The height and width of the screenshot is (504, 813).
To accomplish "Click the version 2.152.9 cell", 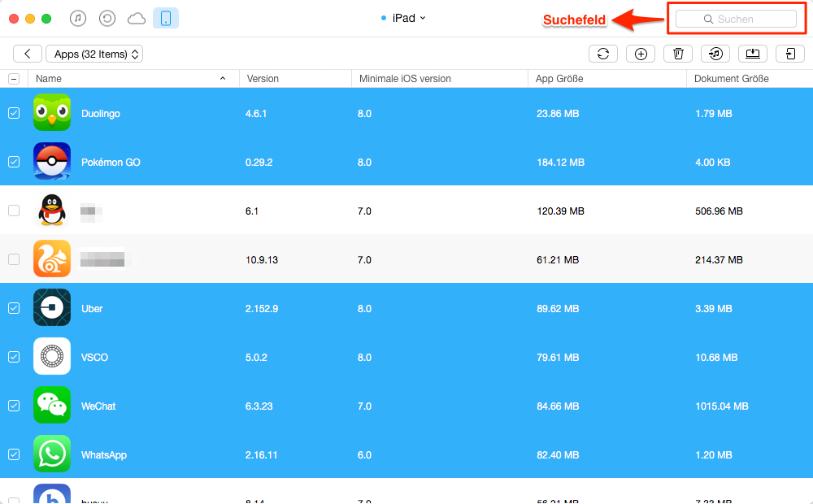I will pos(262,309).
